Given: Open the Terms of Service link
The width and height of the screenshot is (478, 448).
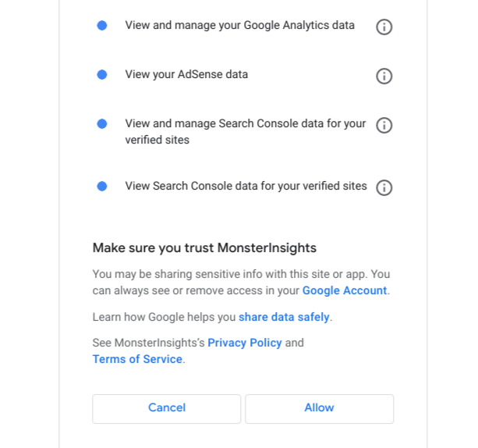Looking at the screenshot, I should coord(137,359).
